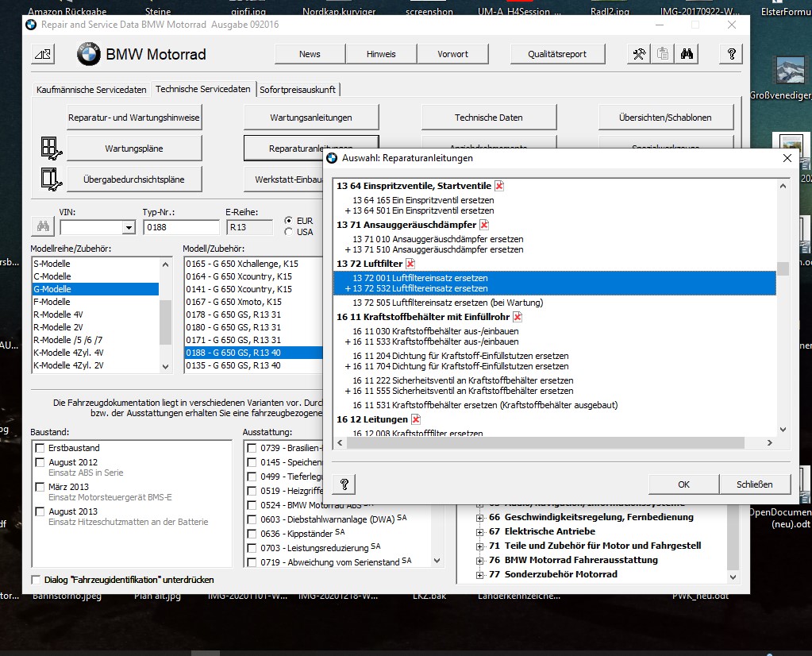
Task: Click the dialog's vertical scrollbar thumb
Action: pyautogui.click(x=783, y=269)
